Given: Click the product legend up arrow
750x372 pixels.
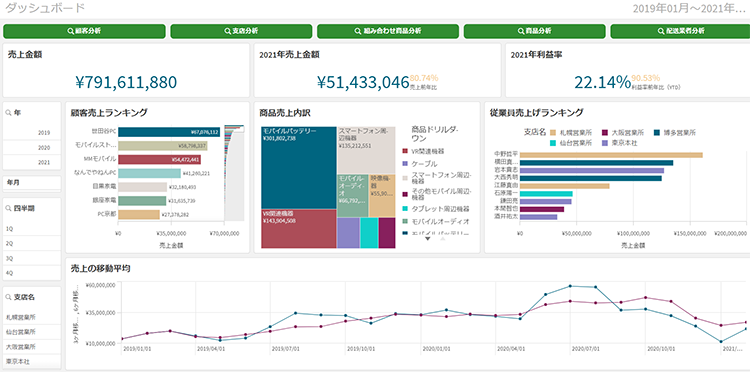Looking at the screenshot, I should pos(442,238).
